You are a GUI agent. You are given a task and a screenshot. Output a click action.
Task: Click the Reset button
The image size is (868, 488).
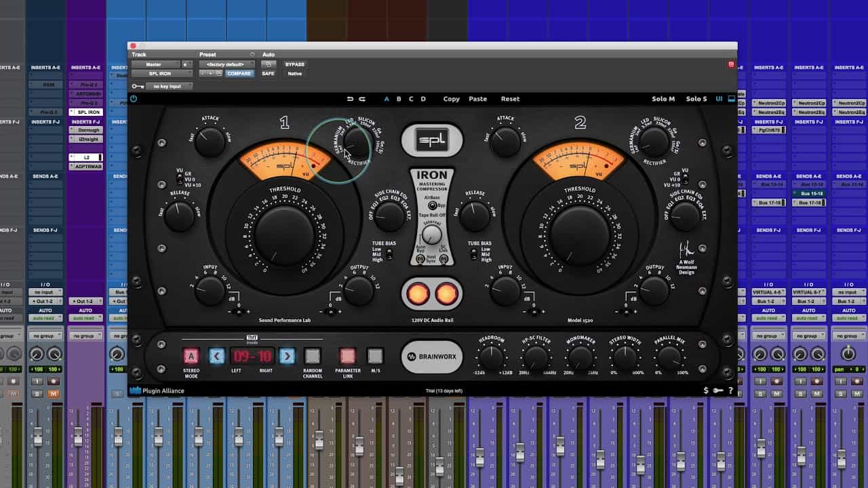(510, 98)
